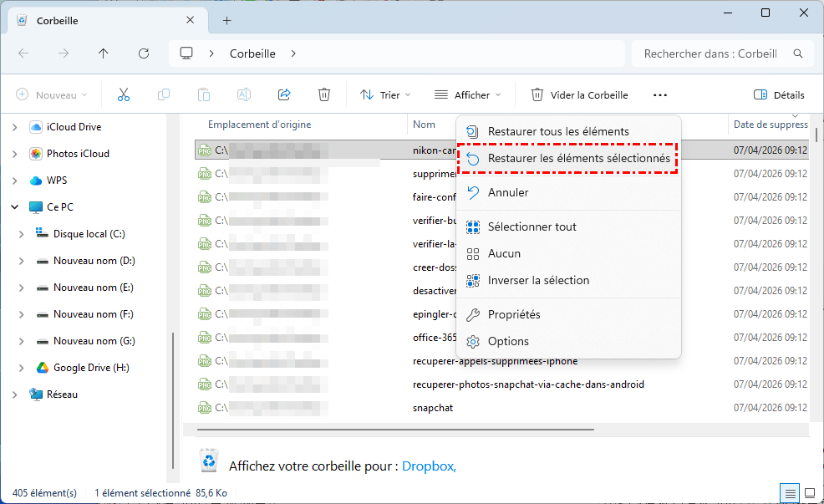The image size is (824, 504).
Task: Open a new tab with plus icon
Action: coord(226,21)
